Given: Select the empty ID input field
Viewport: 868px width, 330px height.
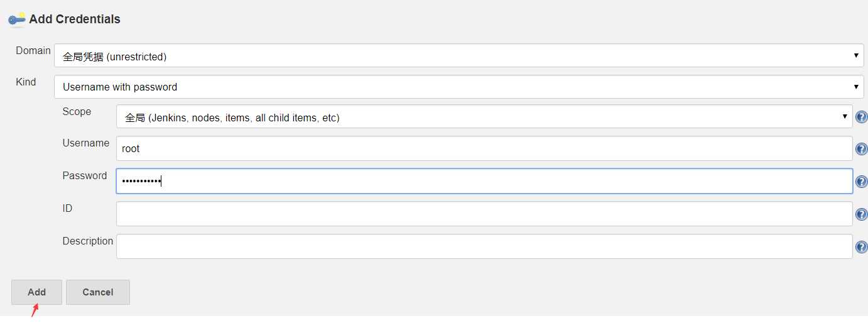Looking at the screenshot, I should tap(484, 214).
